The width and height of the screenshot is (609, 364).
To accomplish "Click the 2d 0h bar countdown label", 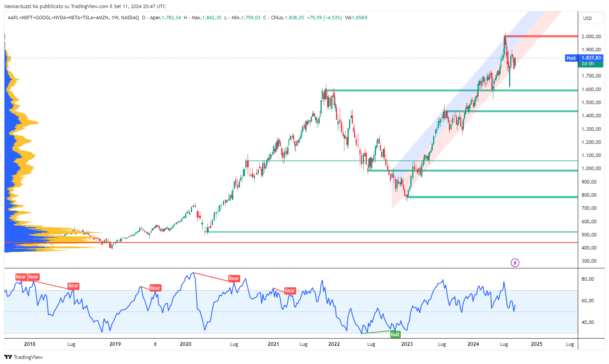I will [591, 64].
